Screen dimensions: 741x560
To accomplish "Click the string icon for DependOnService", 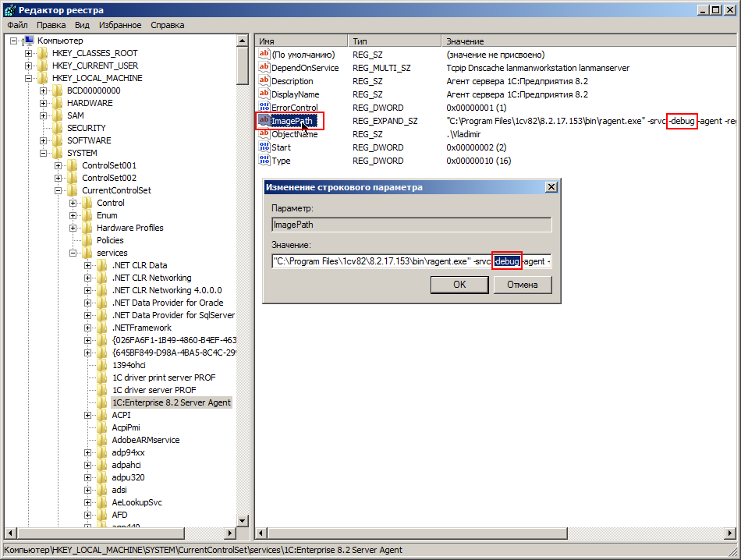I will point(264,68).
